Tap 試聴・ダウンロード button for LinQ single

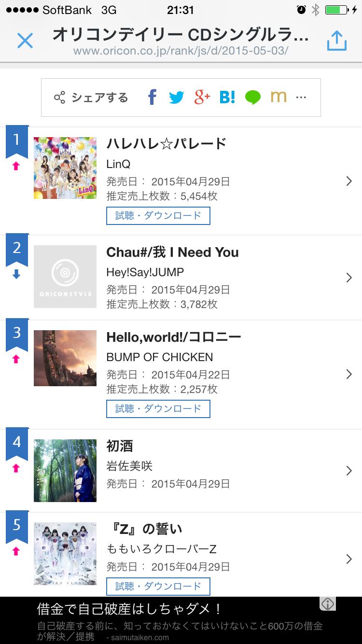pos(158,216)
